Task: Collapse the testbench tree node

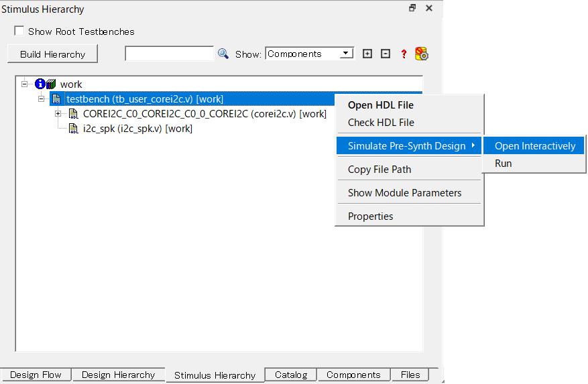Action: point(41,99)
